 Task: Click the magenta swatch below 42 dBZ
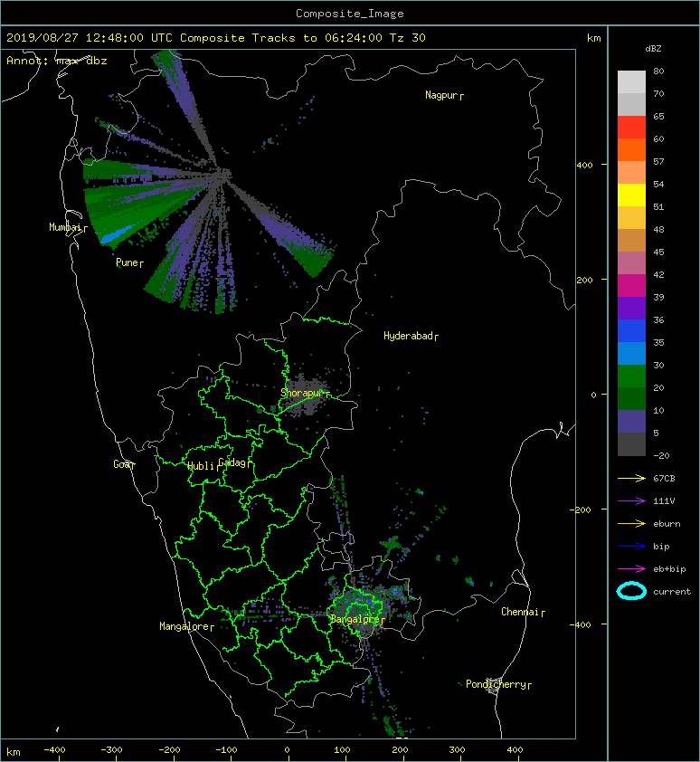click(631, 285)
